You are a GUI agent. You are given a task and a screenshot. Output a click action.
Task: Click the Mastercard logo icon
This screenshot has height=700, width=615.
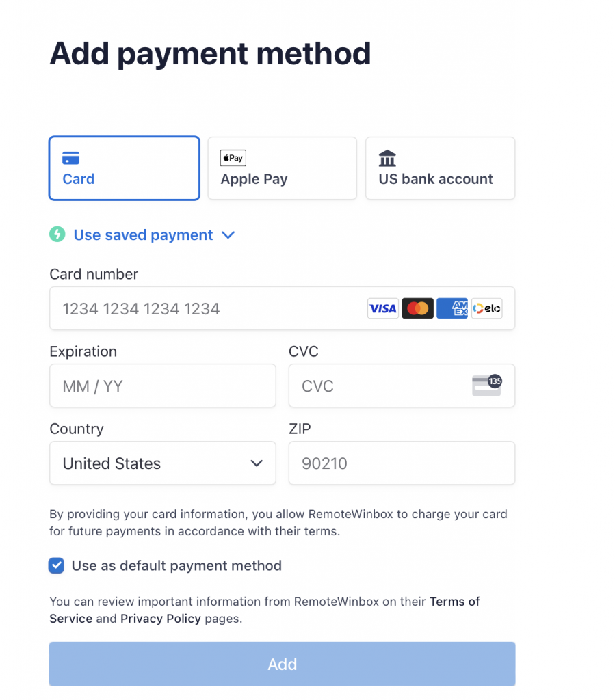[417, 308]
